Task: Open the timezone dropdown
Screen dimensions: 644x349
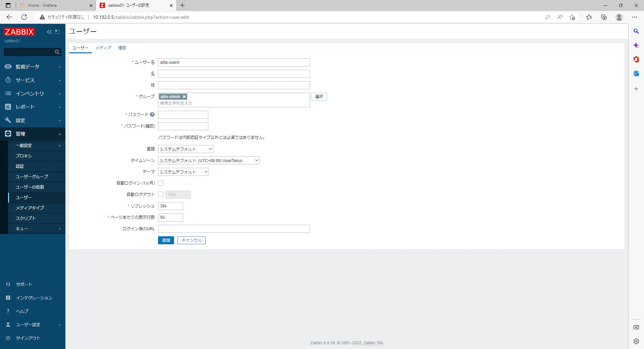Action: click(x=209, y=160)
